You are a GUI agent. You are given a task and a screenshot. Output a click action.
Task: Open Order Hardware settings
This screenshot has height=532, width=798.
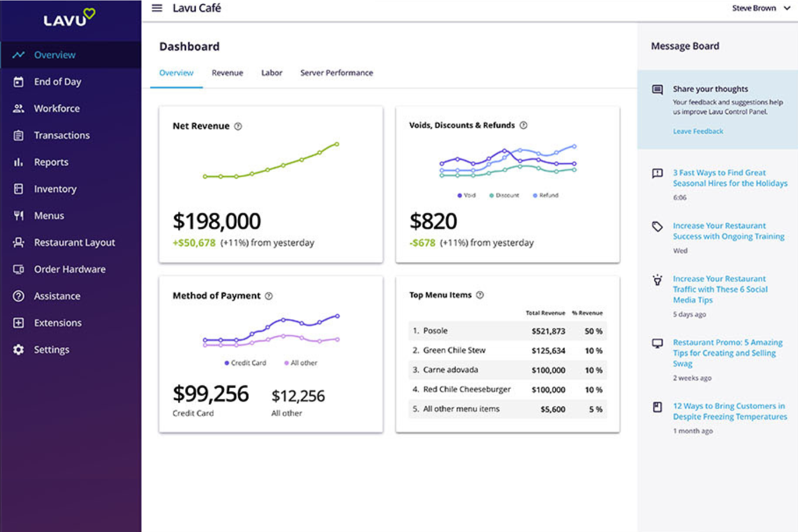click(70, 269)
